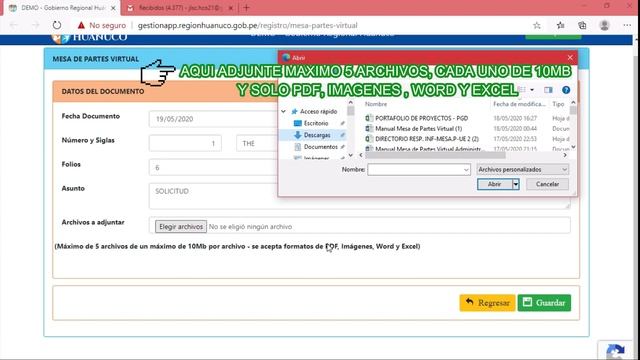This screenshot has height=360, width=640.
Task: Click the Regresar button
Action: coord(487,303)
